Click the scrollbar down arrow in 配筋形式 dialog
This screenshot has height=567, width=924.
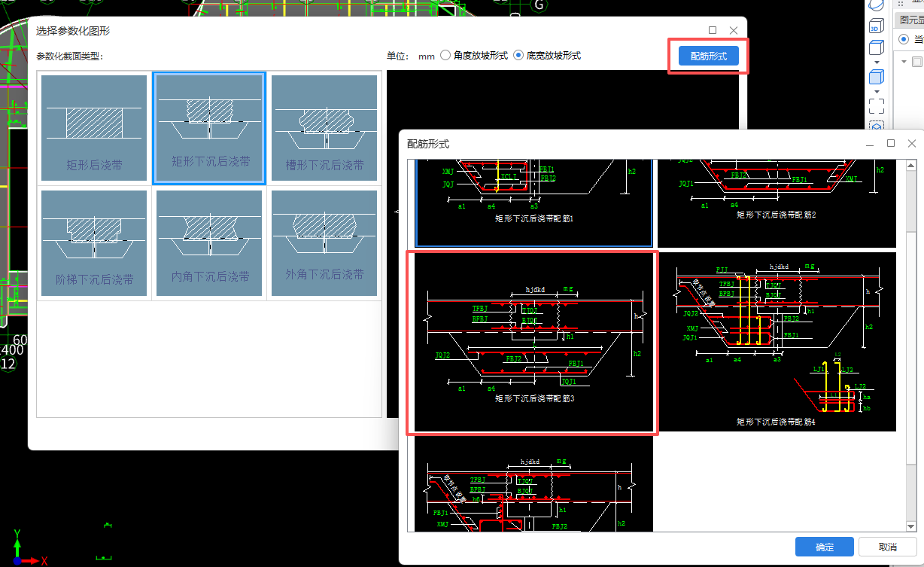tap(910, 527)
